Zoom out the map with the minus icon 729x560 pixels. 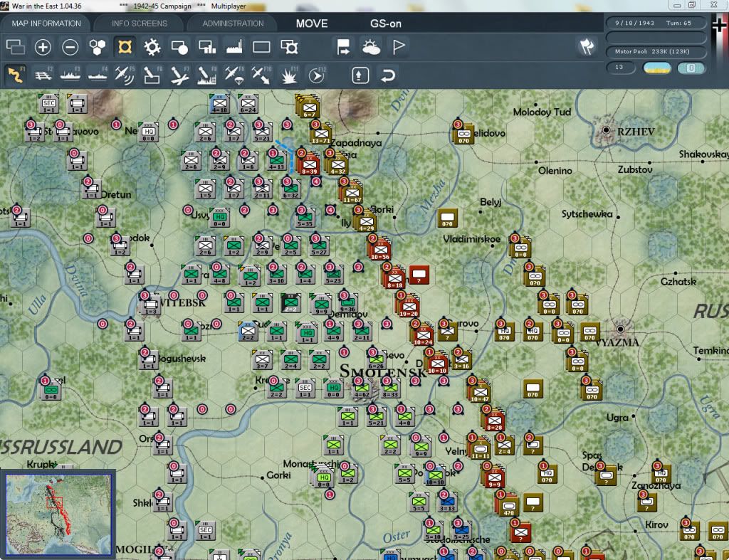pyautogui.click(x=70, y=47)
